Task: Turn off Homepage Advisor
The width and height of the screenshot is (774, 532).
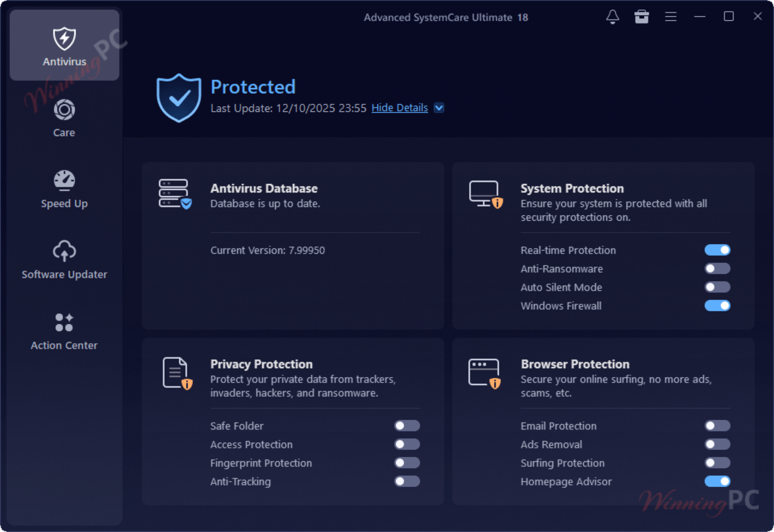Action: click(717, 481)
